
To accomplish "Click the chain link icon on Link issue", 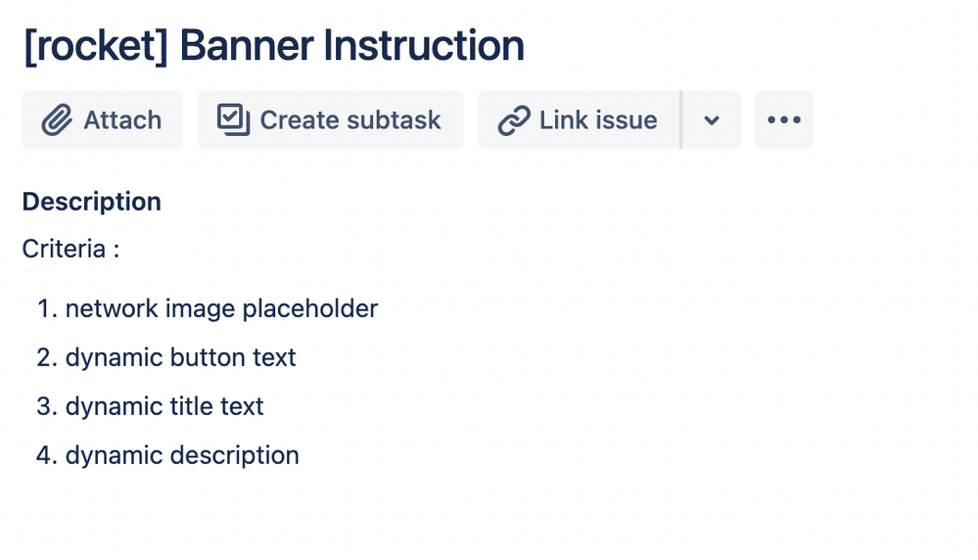I will pyautogui.click(x=514, y=119).
